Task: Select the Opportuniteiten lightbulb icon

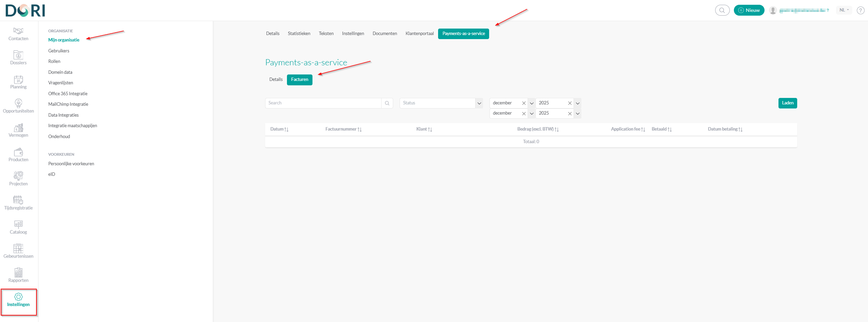Action: (18, 103)
